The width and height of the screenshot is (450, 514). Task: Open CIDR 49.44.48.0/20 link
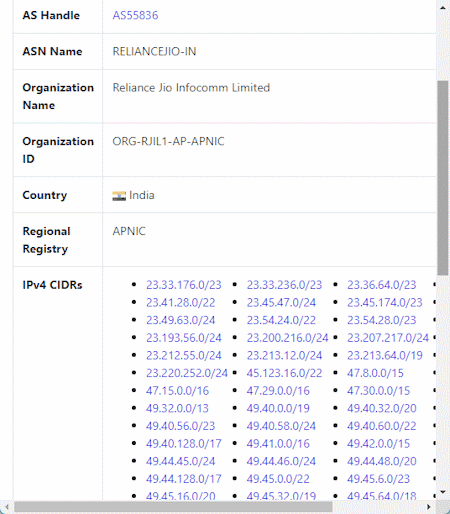click(x=382, y=462)
